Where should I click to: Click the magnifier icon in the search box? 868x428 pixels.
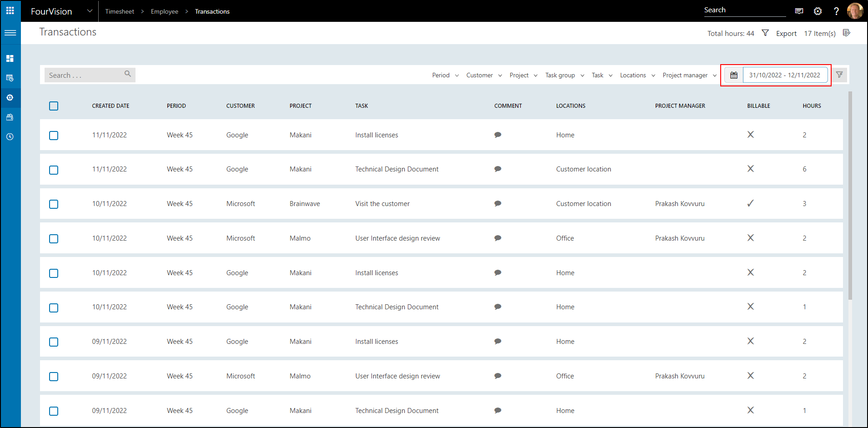[128, 74]
